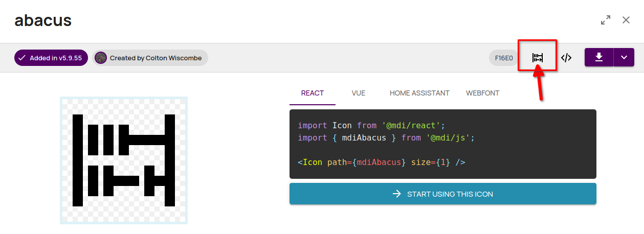Copy the F16E0 codepoint badge
The image size is (644, 234).
click(504, 58)
